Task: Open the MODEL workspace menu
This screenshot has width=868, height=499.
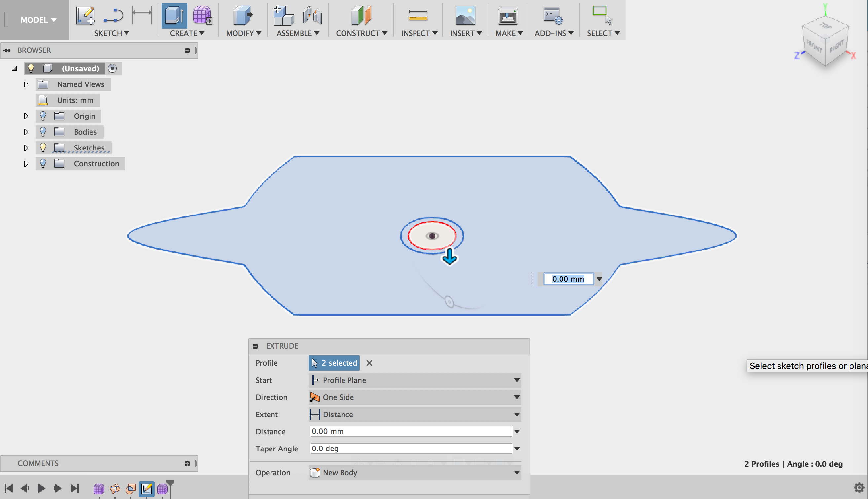Action: [38, 20]
